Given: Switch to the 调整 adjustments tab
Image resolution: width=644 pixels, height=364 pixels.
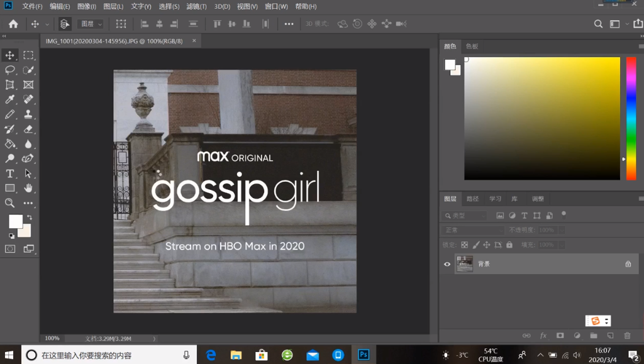Looking at the screenshot, I should pyautogui.click(x=538, y=199).
